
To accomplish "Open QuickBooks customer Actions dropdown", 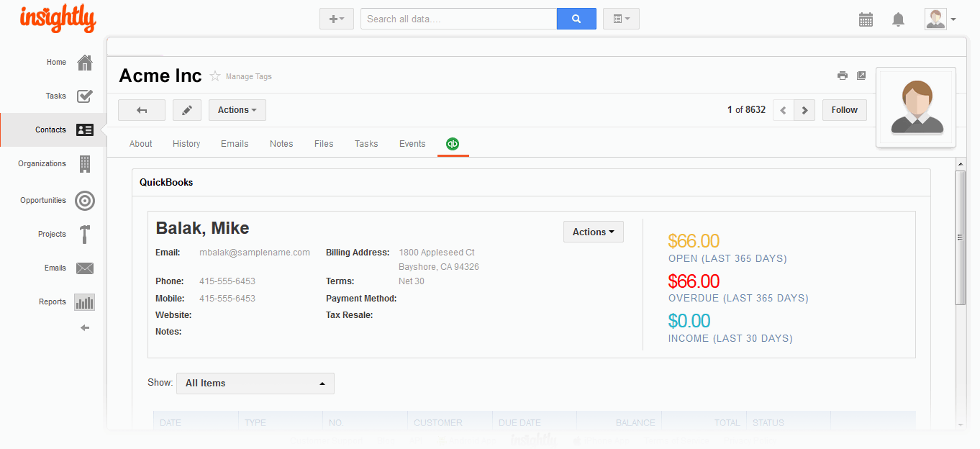I will pyautogui.click(x=594, y=232).
